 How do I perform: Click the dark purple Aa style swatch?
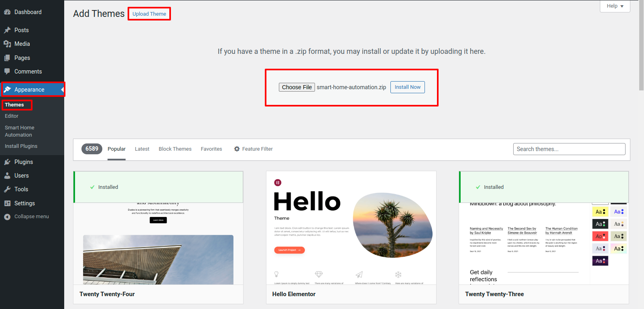pos(600,261)
